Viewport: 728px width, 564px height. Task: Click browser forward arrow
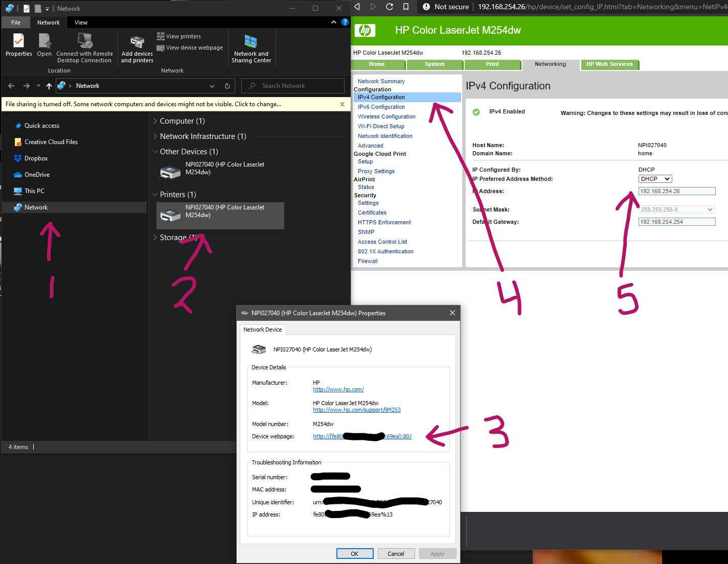[373, 7]
